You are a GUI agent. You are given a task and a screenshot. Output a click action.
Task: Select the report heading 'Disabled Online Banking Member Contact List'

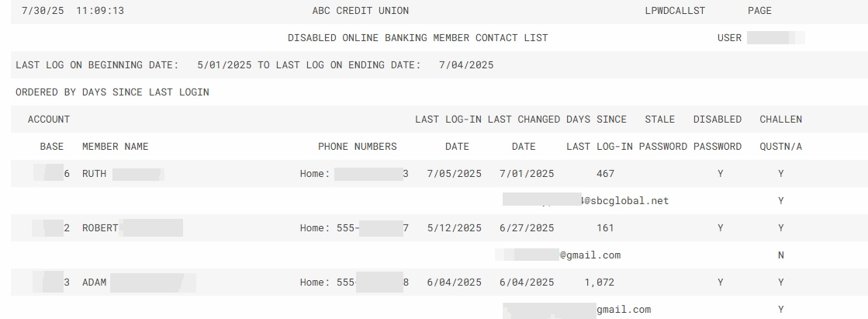[417, 38]
